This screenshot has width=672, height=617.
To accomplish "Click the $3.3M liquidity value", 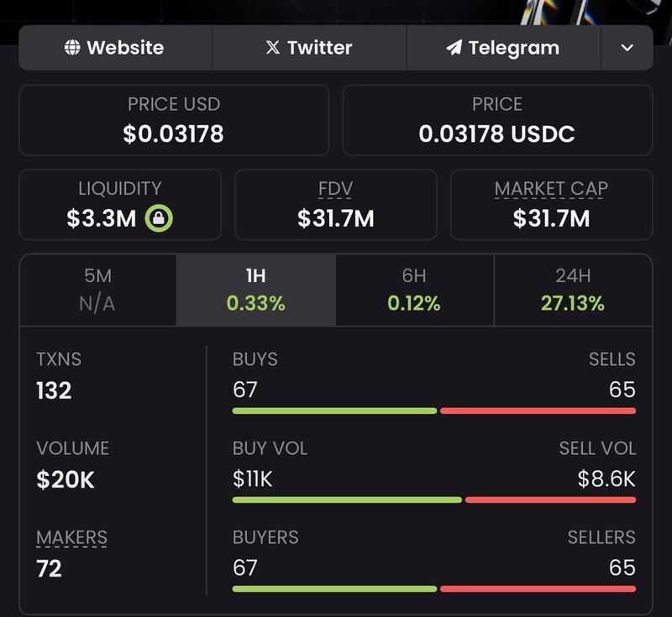I will click(102, 219).
